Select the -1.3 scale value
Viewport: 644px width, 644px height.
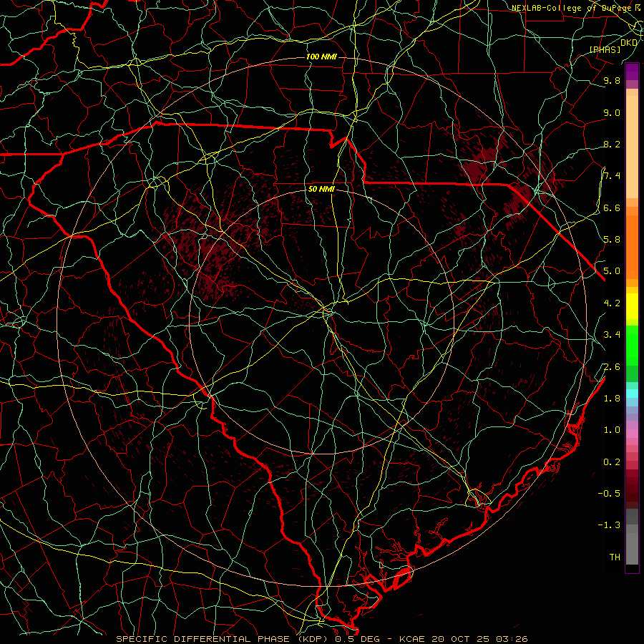(609, 525)
